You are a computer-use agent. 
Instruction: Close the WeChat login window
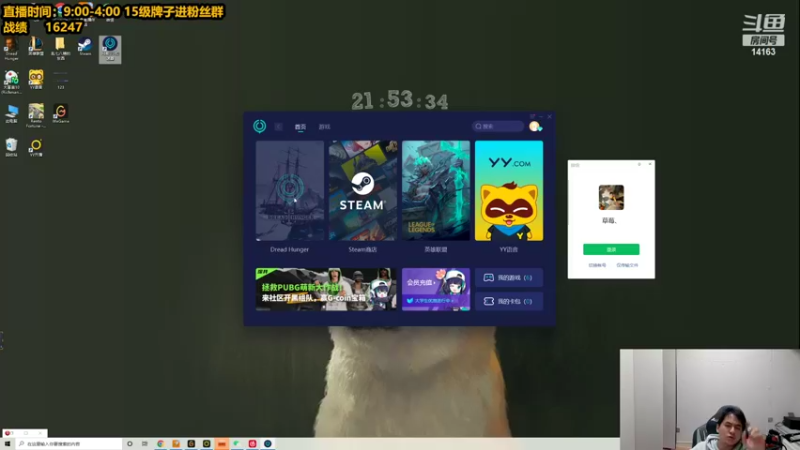coord(649,164)
